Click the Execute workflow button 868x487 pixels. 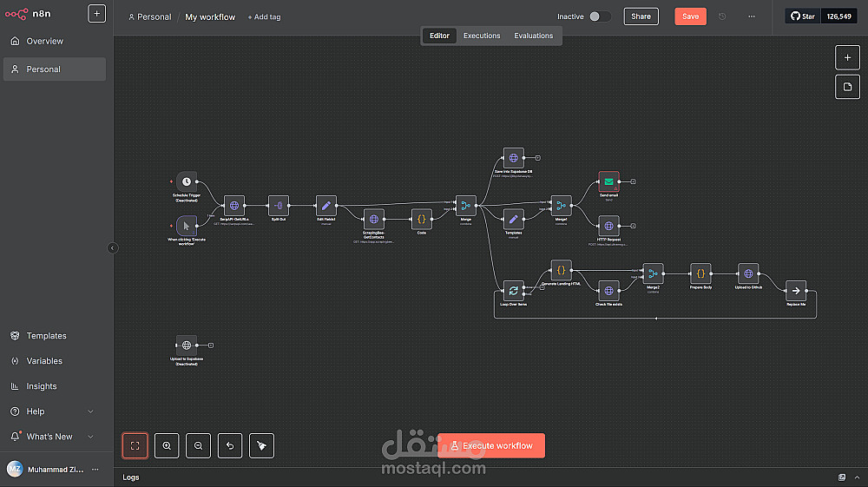coord(491,445)
